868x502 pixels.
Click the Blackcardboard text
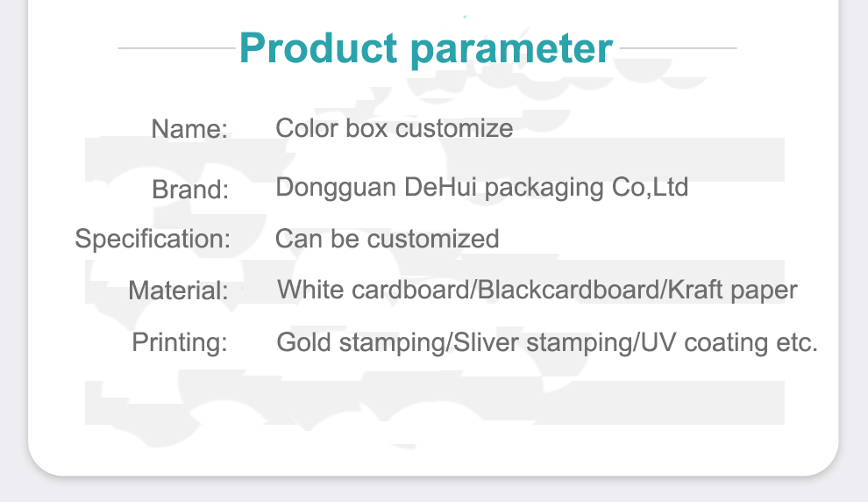pyautogui.click(x=568, y=290)
